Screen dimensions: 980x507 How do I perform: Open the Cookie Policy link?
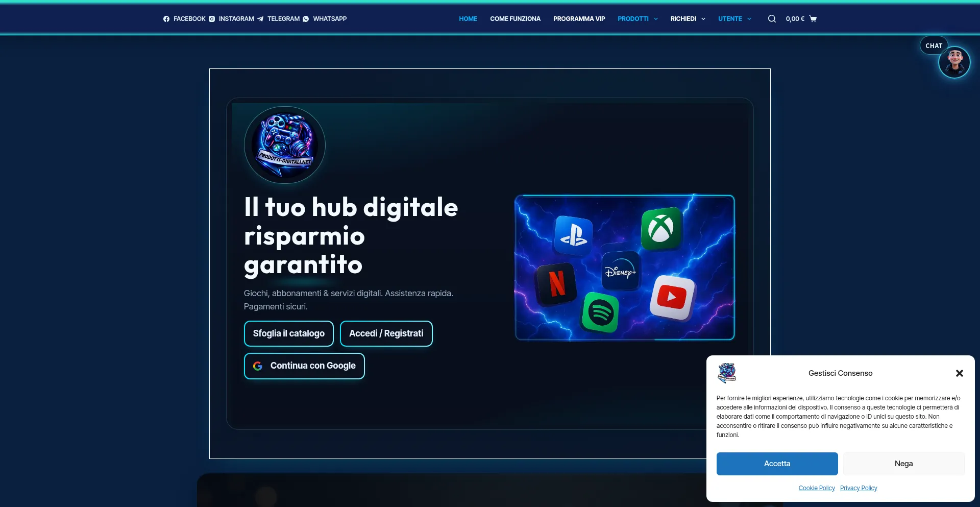point(817,488)
